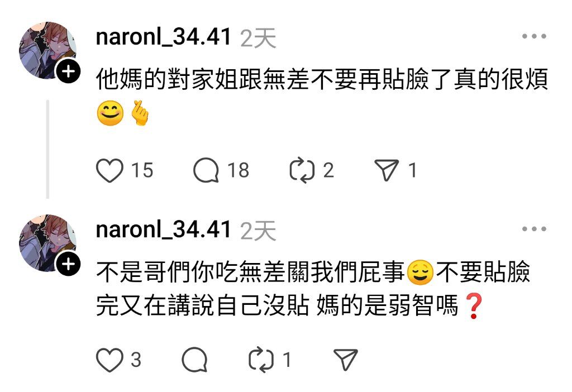
Task: Repost the second post
Action: click(261, 360)
